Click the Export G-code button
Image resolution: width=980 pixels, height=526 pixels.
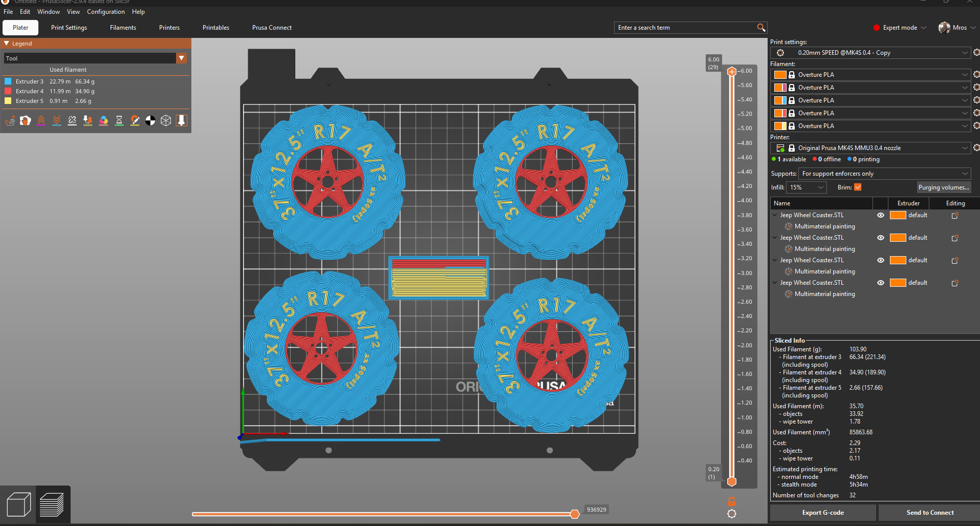823,513
